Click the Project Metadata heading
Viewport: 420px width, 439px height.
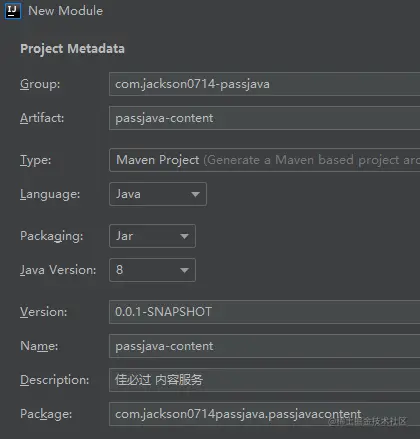coord(72,49)
